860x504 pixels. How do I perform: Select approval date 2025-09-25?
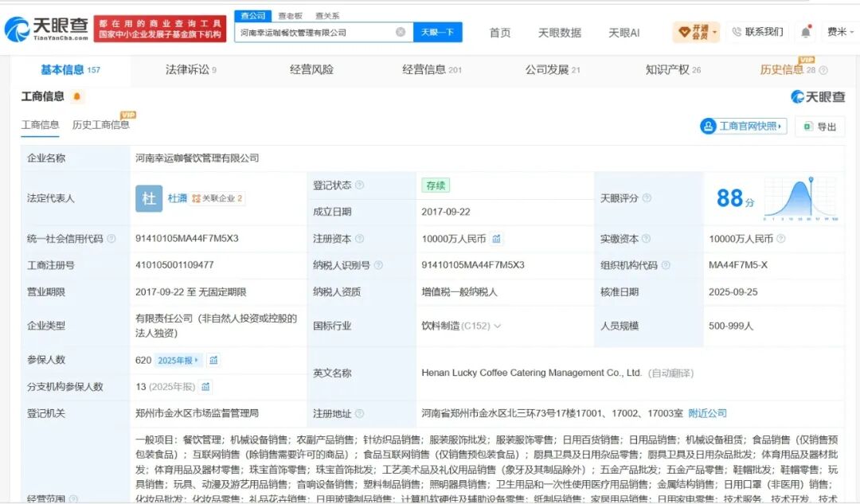[733, 291]
